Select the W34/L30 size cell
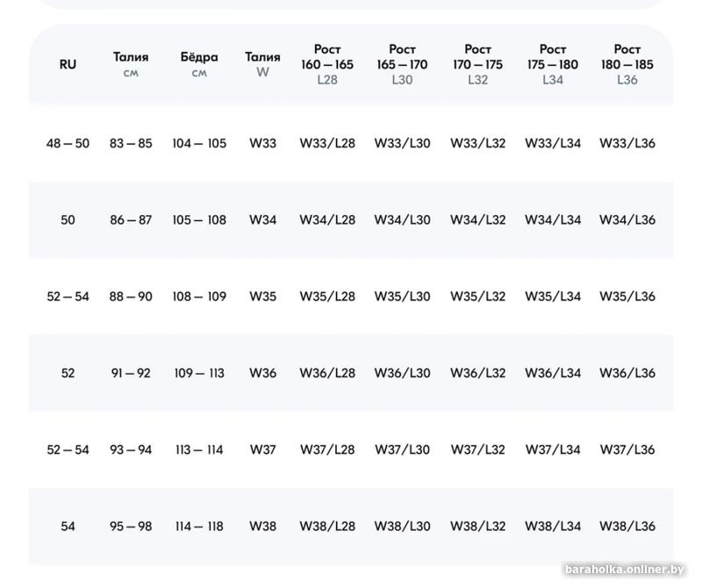702x588 pixels. tap(402, 219)
